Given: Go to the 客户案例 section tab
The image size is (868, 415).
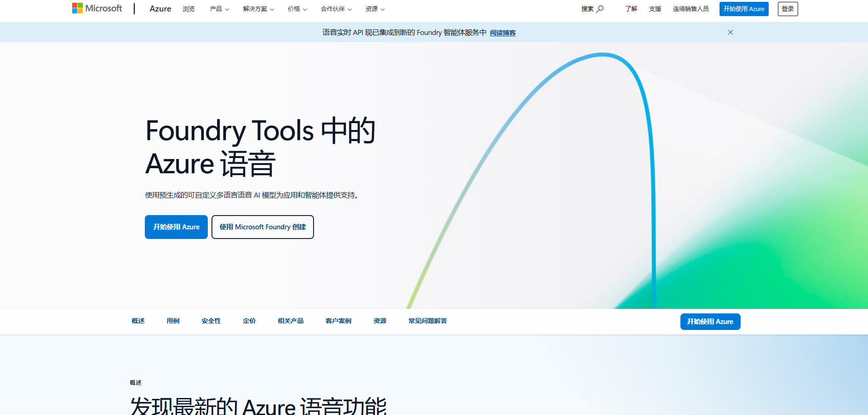Looking at the screenshot, I should click(338, 321).
